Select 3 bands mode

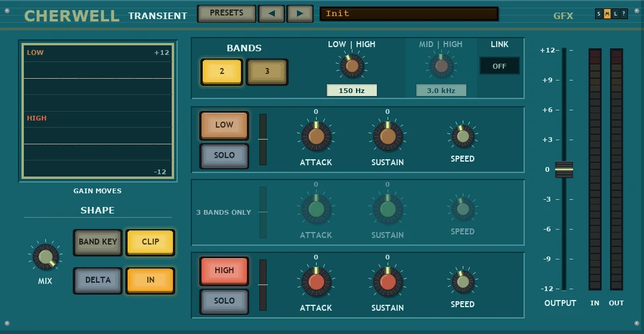coord(267,72)
